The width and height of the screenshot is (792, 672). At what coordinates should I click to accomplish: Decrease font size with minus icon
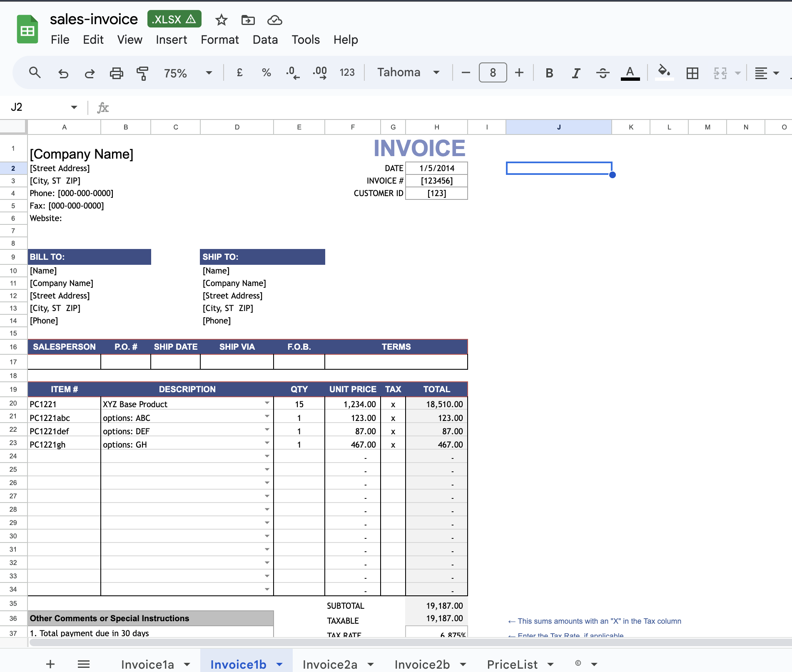point(466,72)
